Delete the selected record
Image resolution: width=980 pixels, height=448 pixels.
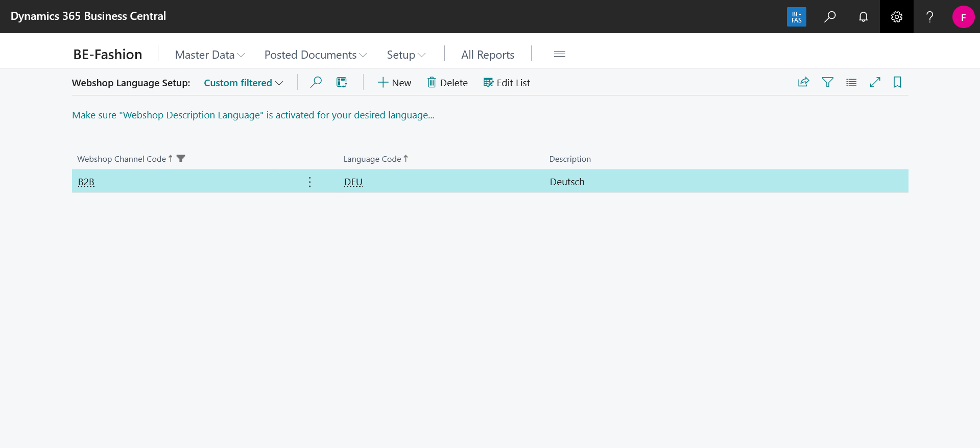[447, 83]
